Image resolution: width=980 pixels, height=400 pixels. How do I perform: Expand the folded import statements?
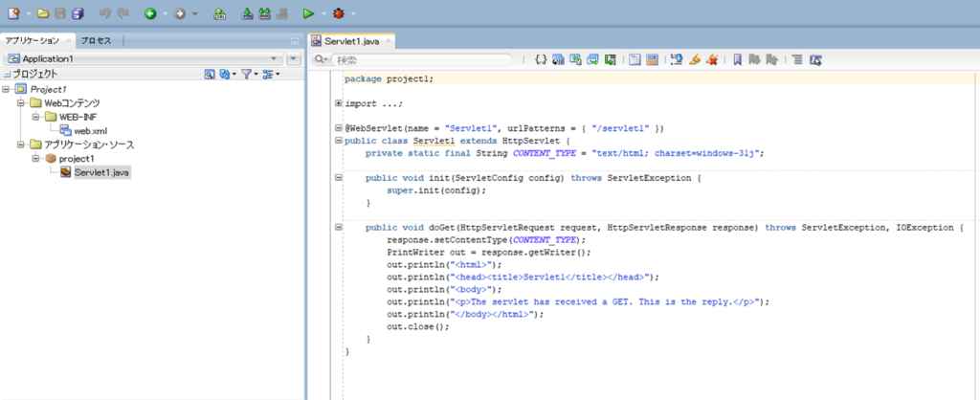[339, 103]
